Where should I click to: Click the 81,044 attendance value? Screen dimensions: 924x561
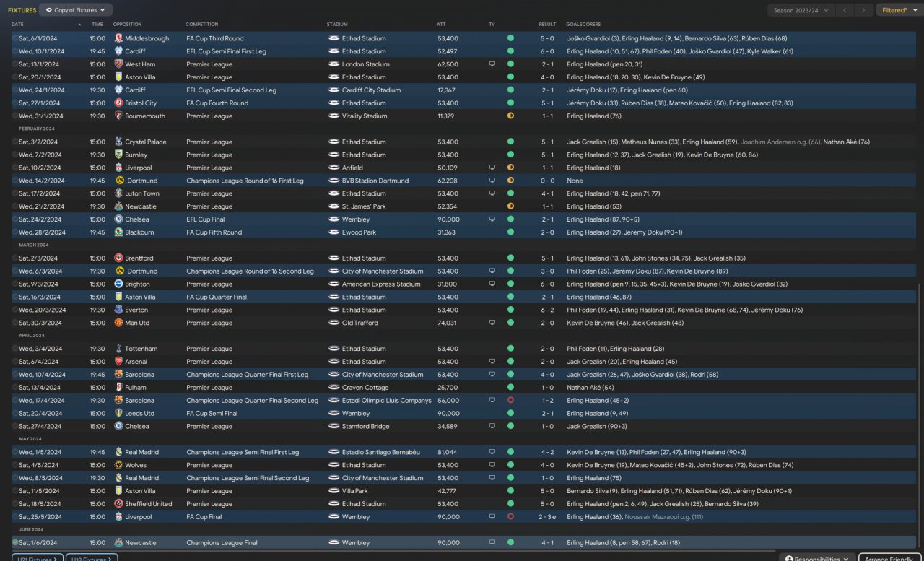[x=448, y=452]
